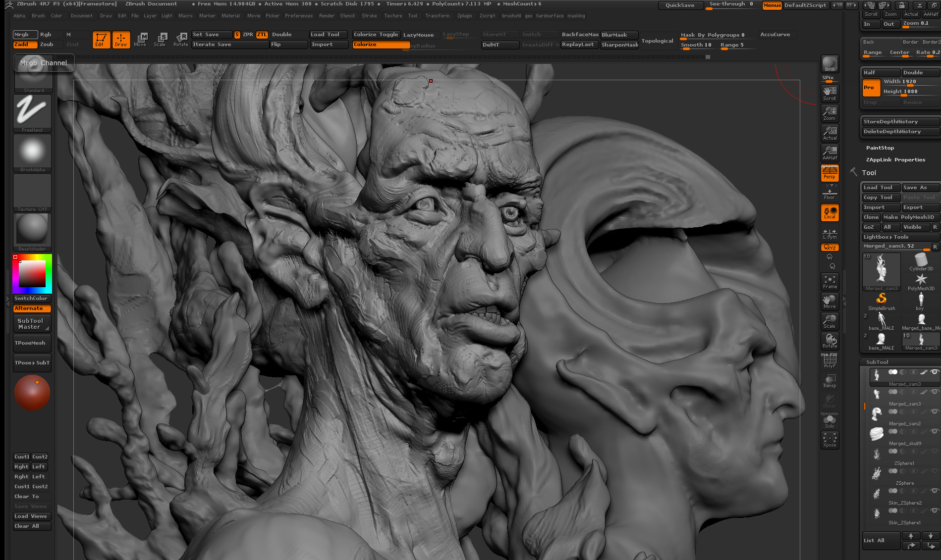Open the Alpha menu

pos(19,16)
